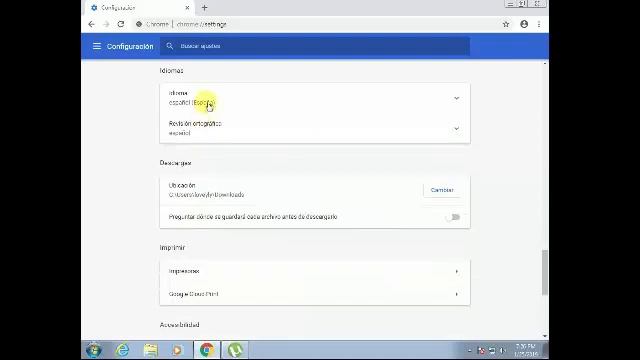Bookmark this page with the star icon
The image size is (640, 360).
(x=506, y=24)
